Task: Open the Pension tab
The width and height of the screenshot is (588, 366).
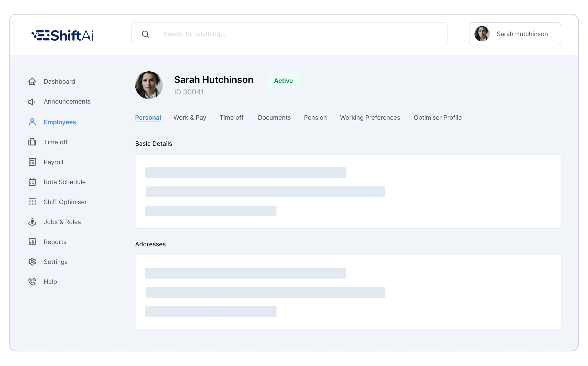Action: (315, 117)
